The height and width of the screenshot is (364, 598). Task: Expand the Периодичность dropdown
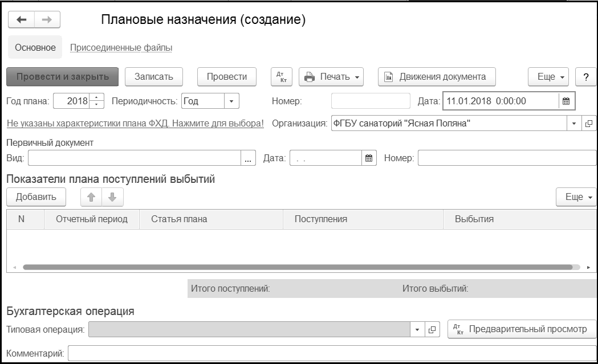pos(231,101)
